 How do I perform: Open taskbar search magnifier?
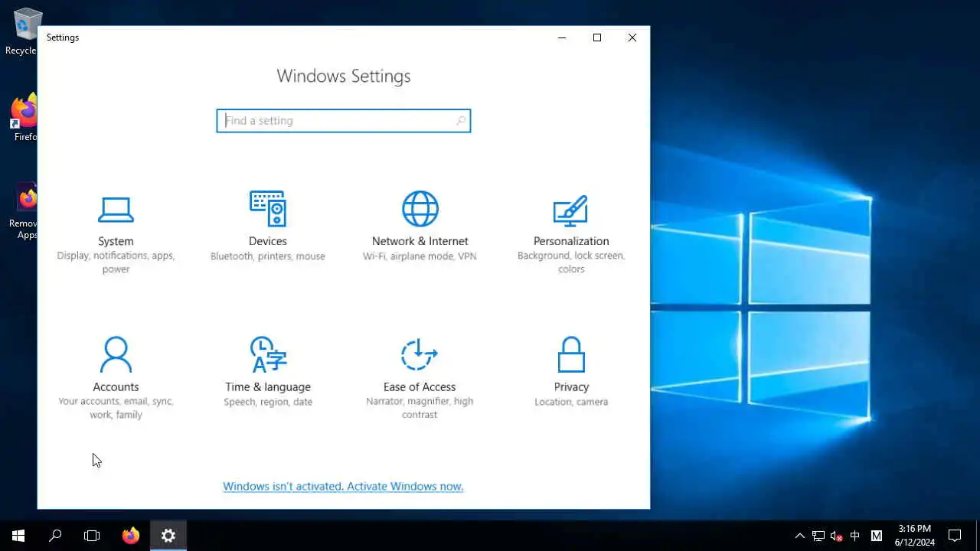tap(55, 536)
